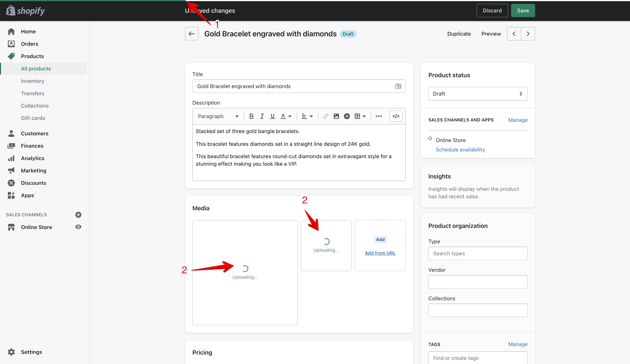630x364 pixels.
Task: Click Analytics bar chart icon
Action: (x=11, y=158)
